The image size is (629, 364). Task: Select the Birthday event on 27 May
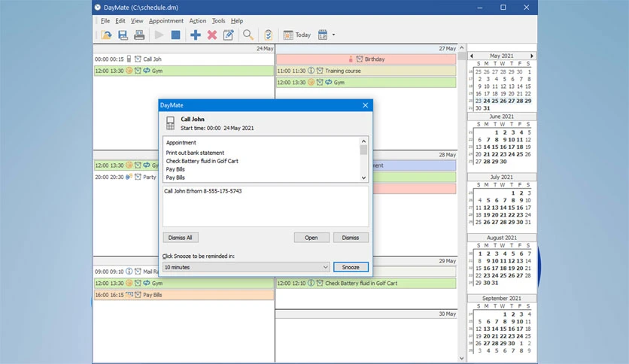pos(366,59)
